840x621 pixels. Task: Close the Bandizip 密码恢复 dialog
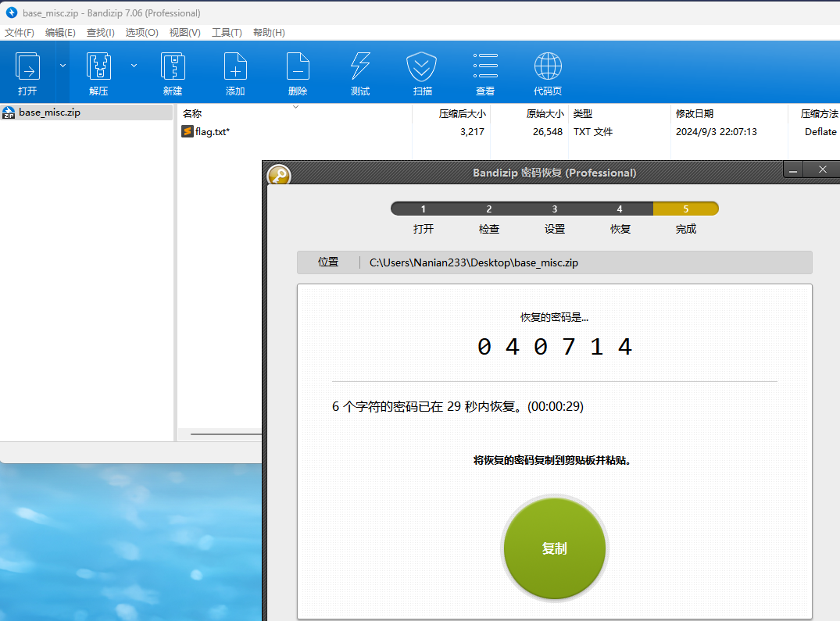pyautogui.click(x=823, y=170)
